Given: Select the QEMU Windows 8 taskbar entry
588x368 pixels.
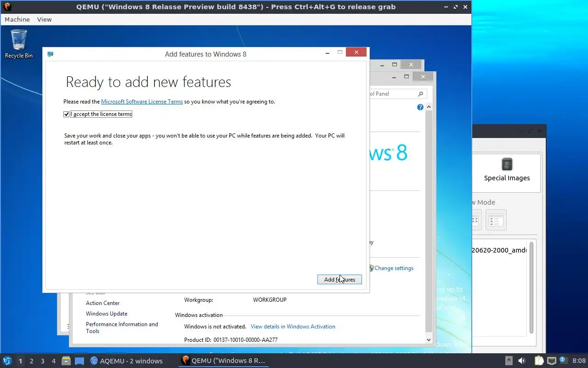Looking at the screenshot, I should click(224, 361).
